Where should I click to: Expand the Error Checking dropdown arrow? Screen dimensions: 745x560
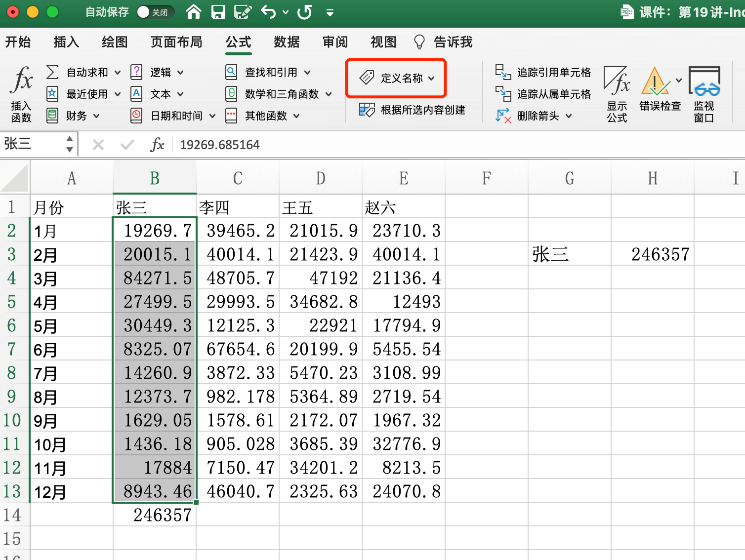coord(678,80)
